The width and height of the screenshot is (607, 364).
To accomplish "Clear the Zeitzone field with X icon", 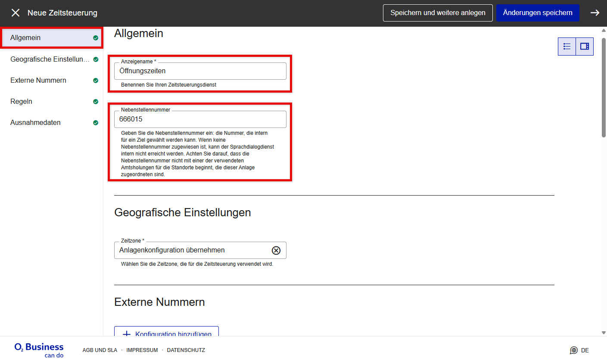I will (276, 250).
